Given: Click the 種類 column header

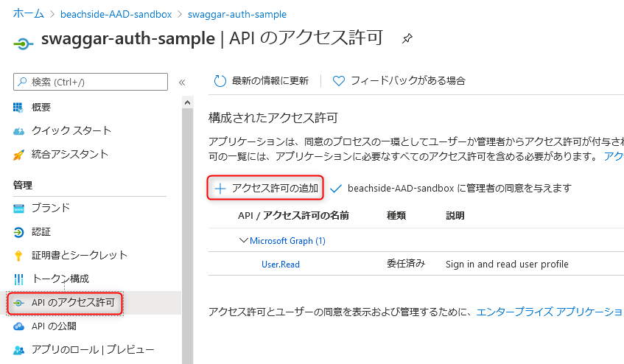Looking at the screenshot, I should click(x=396, y=216).
